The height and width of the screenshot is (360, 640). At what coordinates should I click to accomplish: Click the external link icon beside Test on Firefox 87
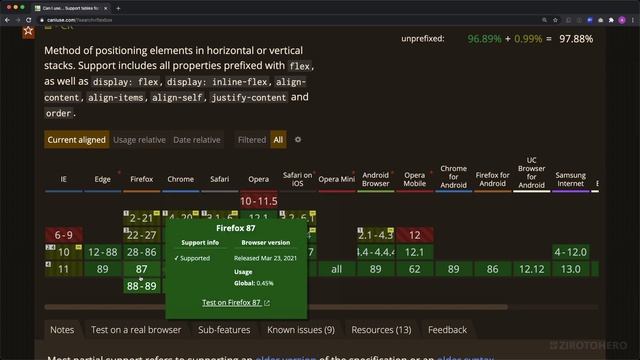[x=267, y=303]
